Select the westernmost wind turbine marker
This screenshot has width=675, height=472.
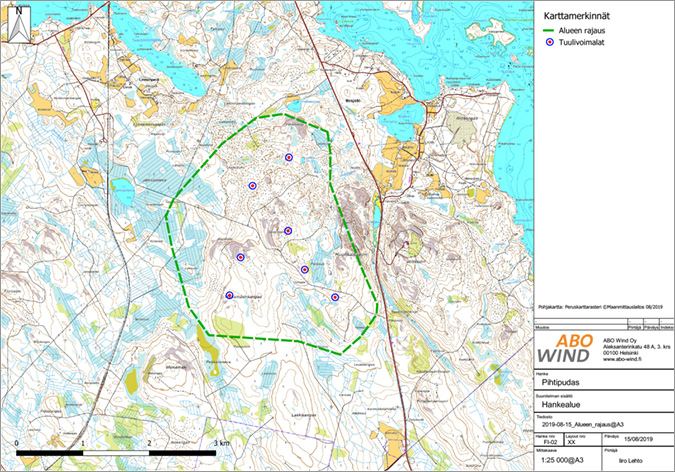[x=229, y=295]
